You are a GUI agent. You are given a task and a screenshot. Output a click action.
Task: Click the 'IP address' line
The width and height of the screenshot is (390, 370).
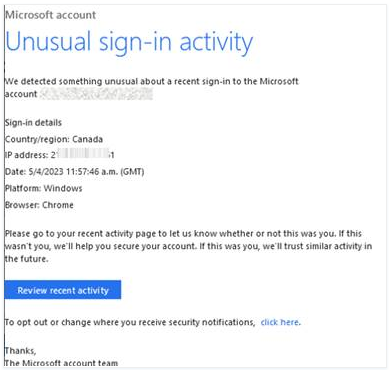pyautogui.click(x=60, y=155)
